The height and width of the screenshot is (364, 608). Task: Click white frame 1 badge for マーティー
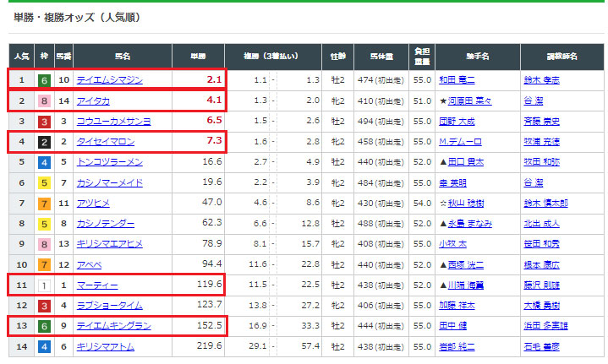click(x=44, y=285)
